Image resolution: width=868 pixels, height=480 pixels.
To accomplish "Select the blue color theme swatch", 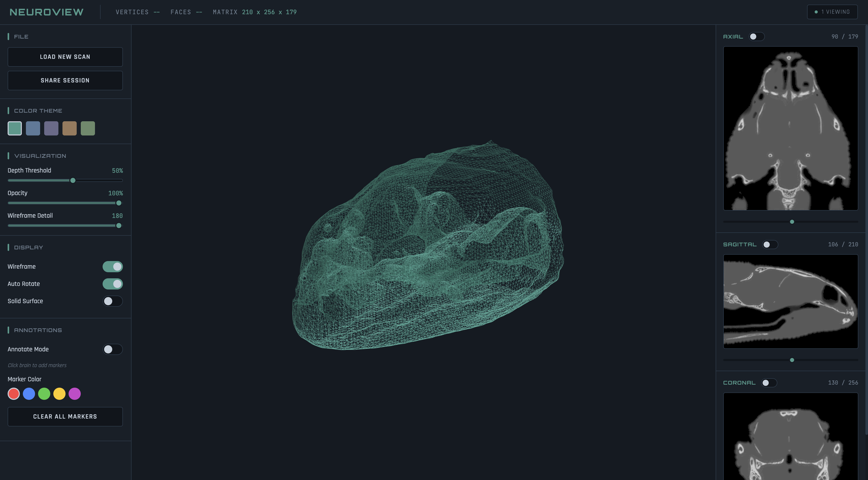I will [33, 128].
